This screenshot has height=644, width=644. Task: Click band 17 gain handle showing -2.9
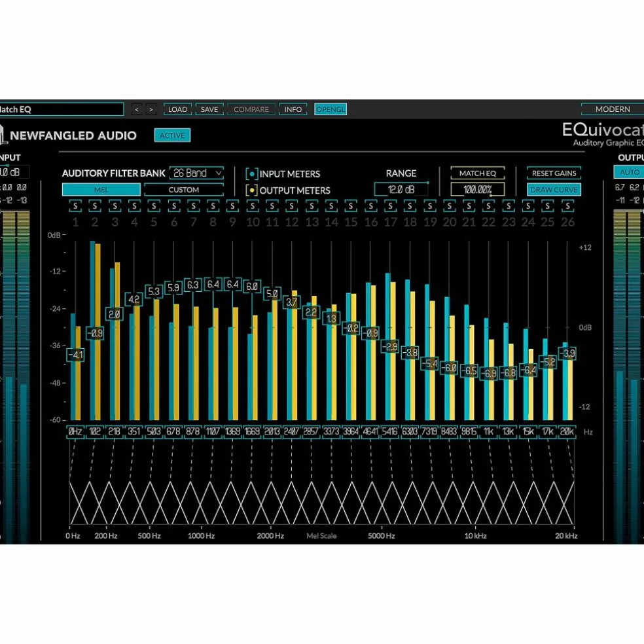pyautogui.click(x=390, y=347)
